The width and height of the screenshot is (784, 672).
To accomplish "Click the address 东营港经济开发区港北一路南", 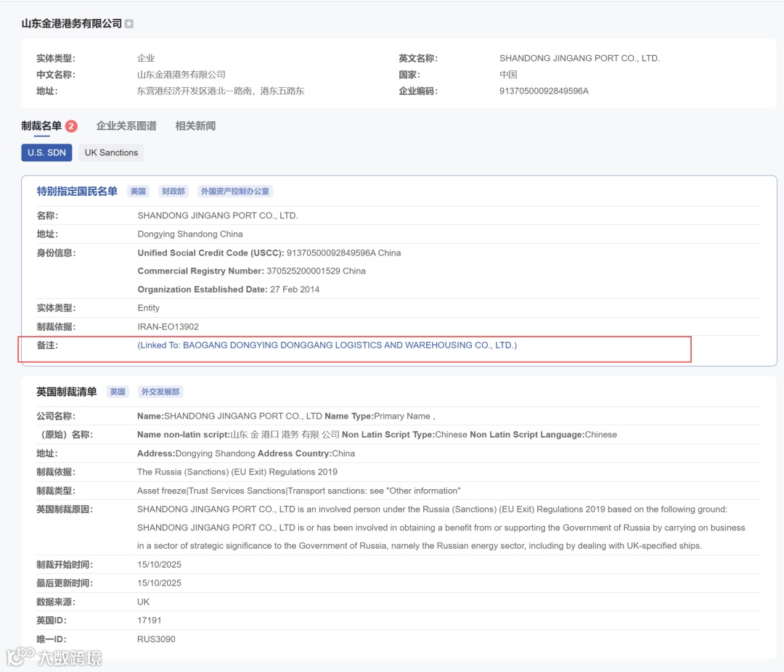I will [x=221, y=91].
